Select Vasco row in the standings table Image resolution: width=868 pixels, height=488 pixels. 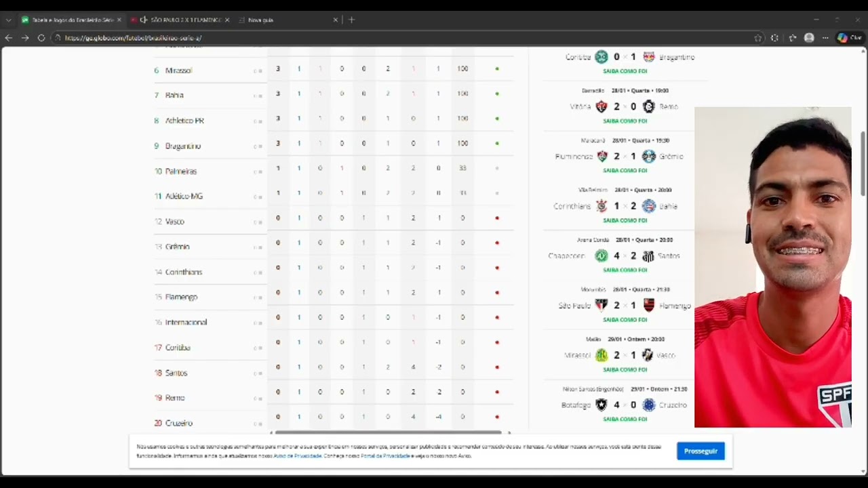[332, 221]
